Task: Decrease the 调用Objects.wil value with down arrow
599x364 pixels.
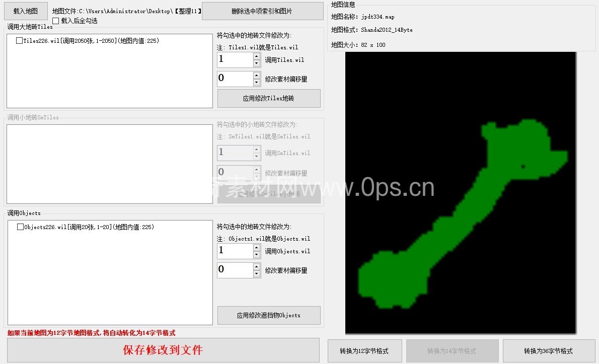Action: (x=257, y=255)
